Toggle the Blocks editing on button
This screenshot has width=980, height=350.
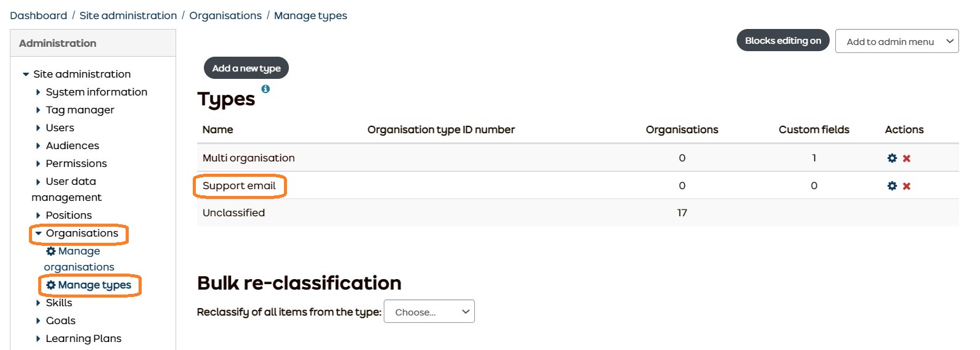pos(782,41)
